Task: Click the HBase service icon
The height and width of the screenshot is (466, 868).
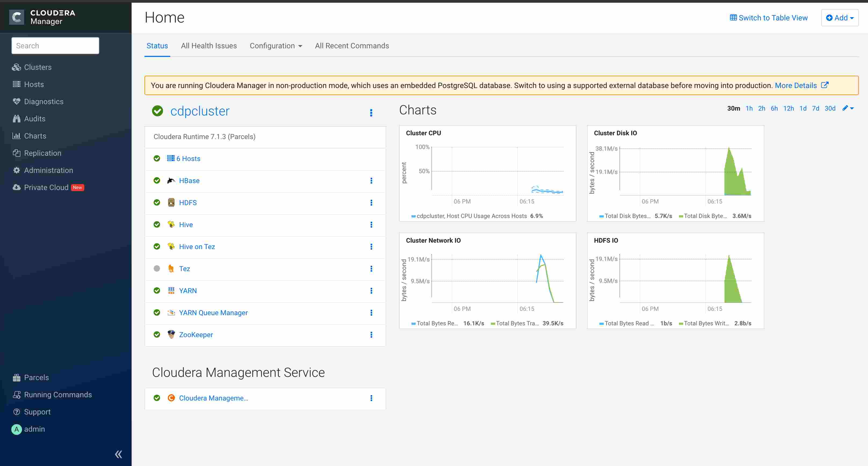Action: pyautogui.click(x=171, y=180)
